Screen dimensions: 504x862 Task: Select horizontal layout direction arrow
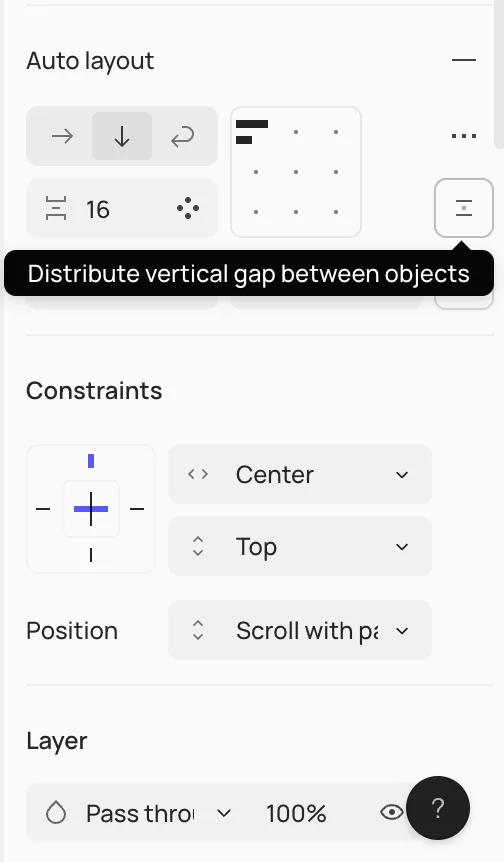coord(62,136)
